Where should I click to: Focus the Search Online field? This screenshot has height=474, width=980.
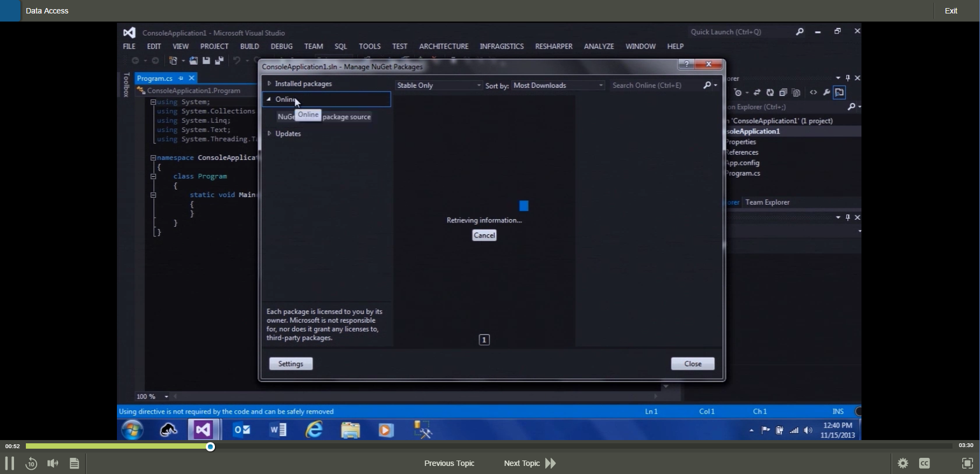[x=656, y=85]
